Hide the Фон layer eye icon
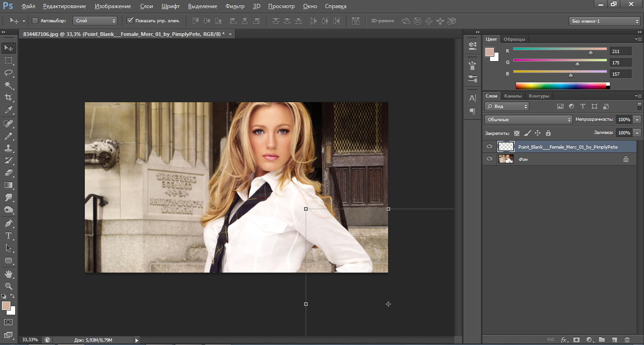The width and height of the screenshot is (644, 345). point(490,159)
